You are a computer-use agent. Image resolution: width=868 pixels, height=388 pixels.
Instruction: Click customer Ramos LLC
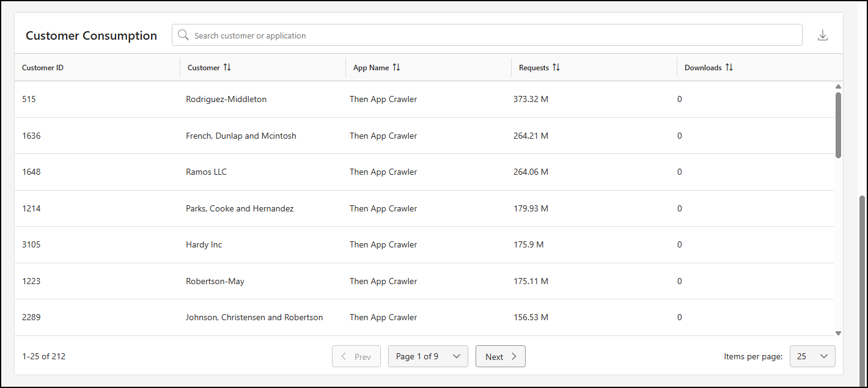point(206,172)
